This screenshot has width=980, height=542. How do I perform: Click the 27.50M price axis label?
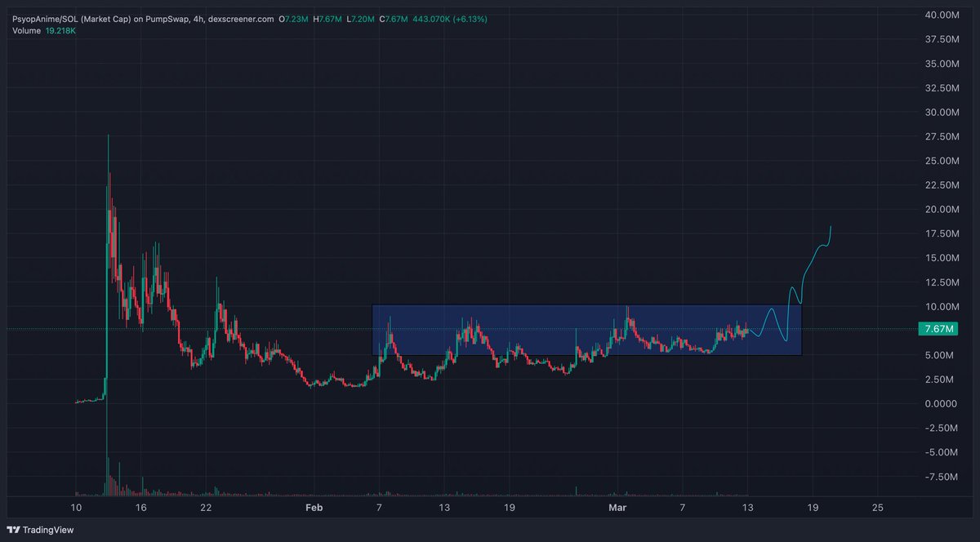(942, 136)
